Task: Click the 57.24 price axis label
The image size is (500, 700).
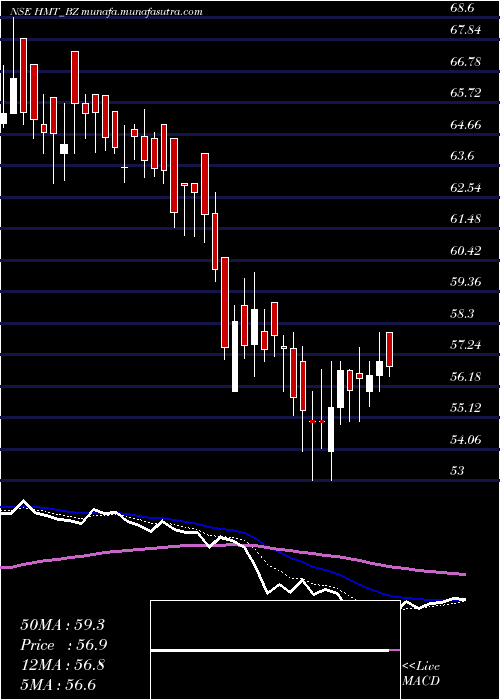Action: click(x=465, y=345)
